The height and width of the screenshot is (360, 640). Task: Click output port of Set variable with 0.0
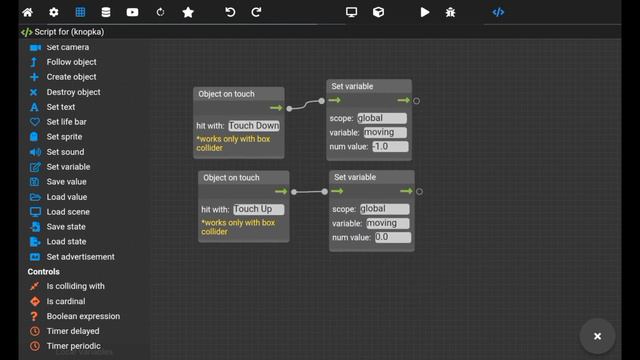coord(419,191)
